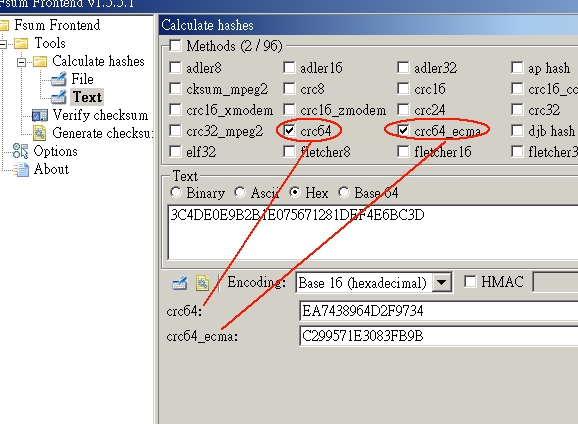578x424 pixels.
Task: Click the Tools folder icon
Action: click(x=21, y=44)
